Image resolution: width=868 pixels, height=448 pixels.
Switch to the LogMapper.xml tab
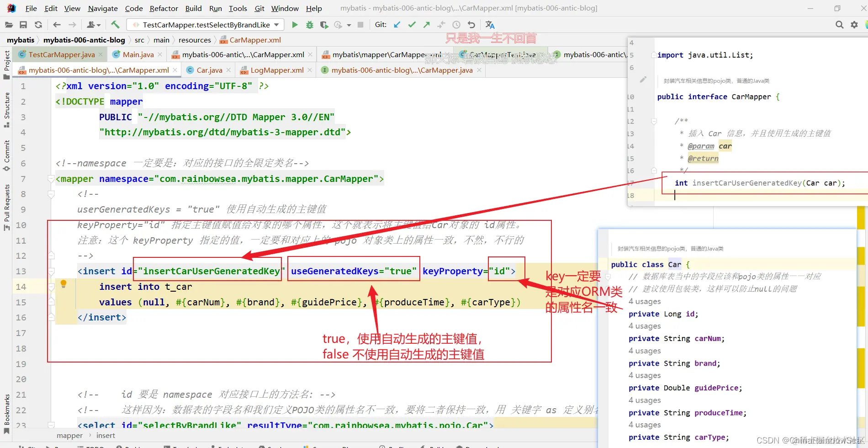point(277,70)
